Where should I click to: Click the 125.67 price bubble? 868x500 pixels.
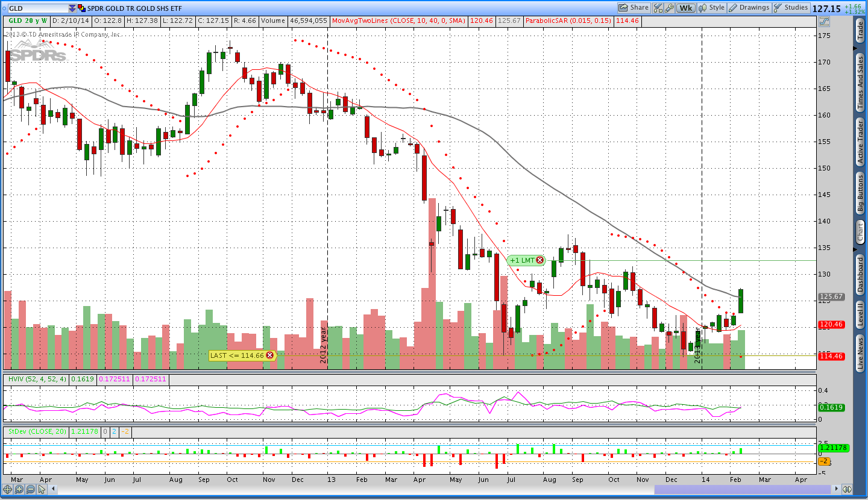pyautogui.click(x=831, y=297)
